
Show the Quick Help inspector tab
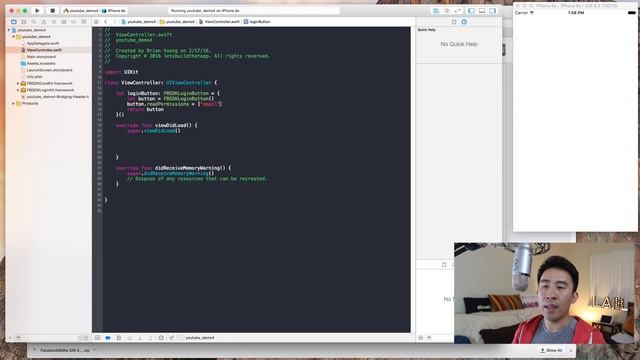464,22
